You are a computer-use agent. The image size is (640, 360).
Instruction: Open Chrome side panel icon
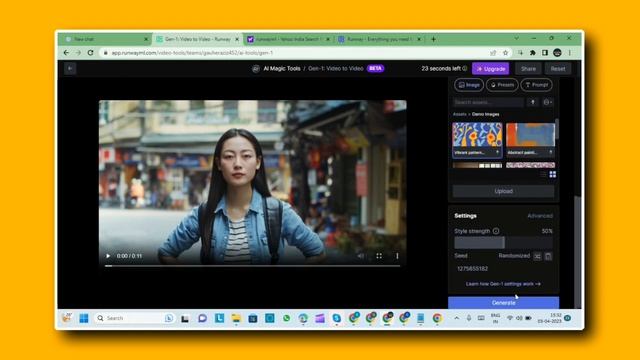pyautogui.click(x=545, y=53)
